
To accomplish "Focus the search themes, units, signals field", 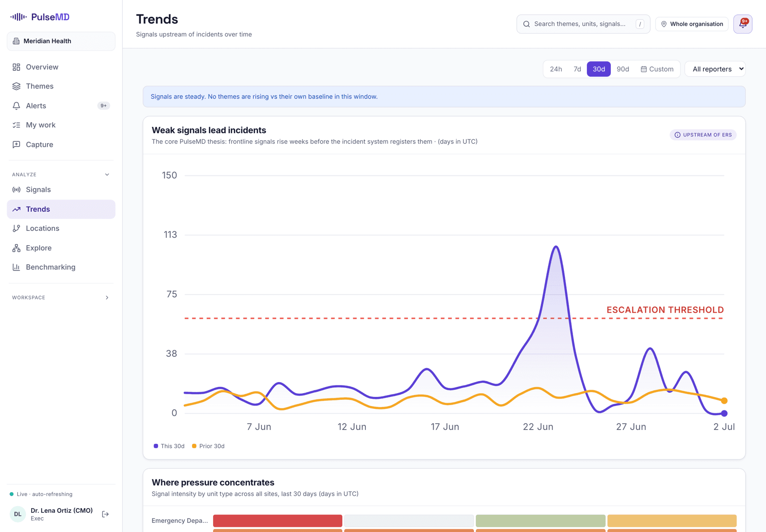I will (x=583, y=24).
